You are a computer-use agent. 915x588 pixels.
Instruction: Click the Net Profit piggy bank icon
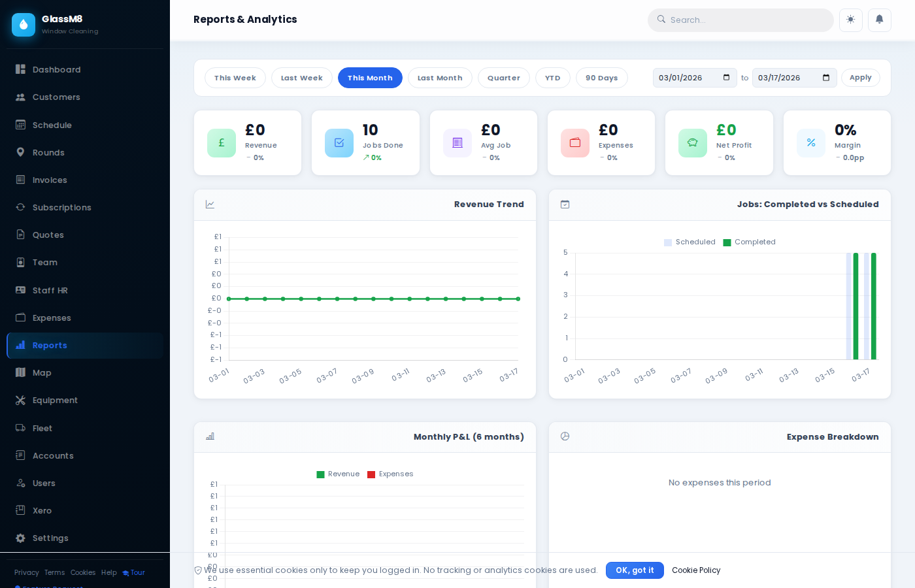(693, 143)
